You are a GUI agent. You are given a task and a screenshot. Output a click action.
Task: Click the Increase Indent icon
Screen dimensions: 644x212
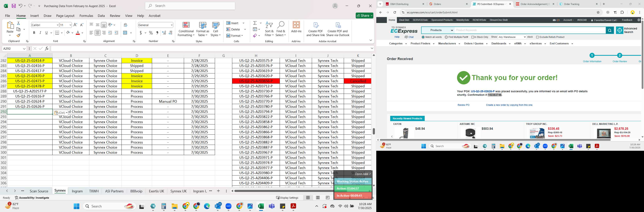point(116,33)
